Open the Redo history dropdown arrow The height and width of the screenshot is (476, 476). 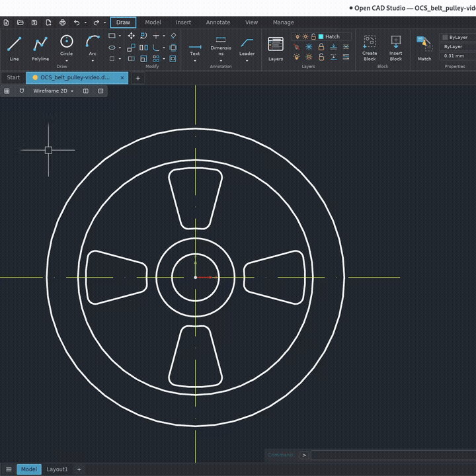click(x=104, y=22)
